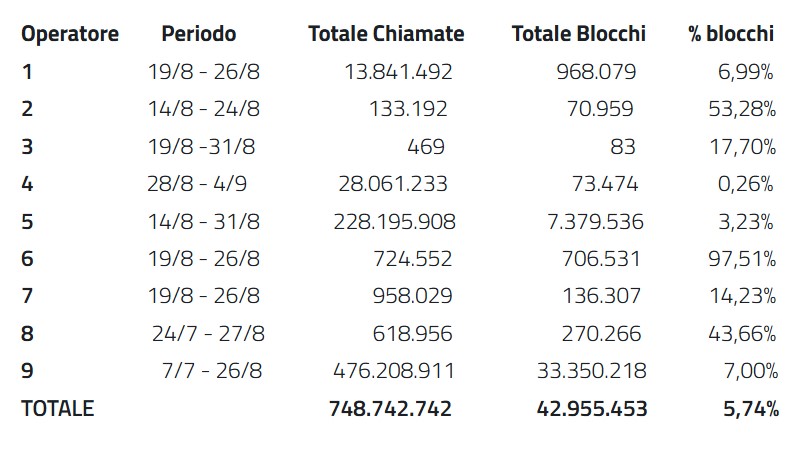Image resolution: width=806 pixels, height=471 pixels.
Task: Click the Totale Blocchi column header
Action: pos(578,34)
